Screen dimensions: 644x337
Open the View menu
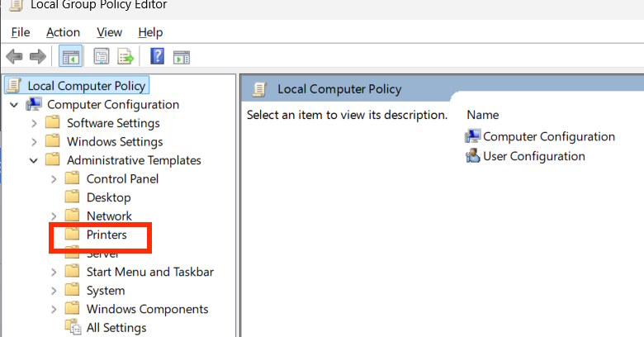109,32
